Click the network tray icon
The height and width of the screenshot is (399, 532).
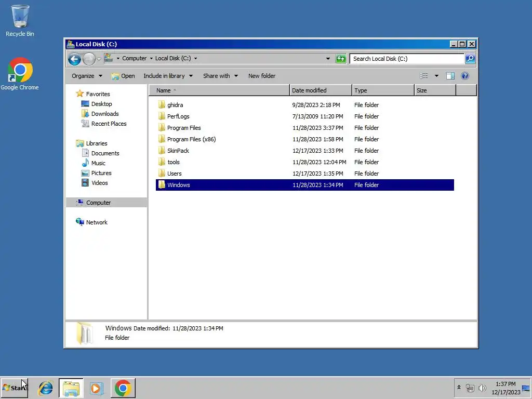coord(470,388)
